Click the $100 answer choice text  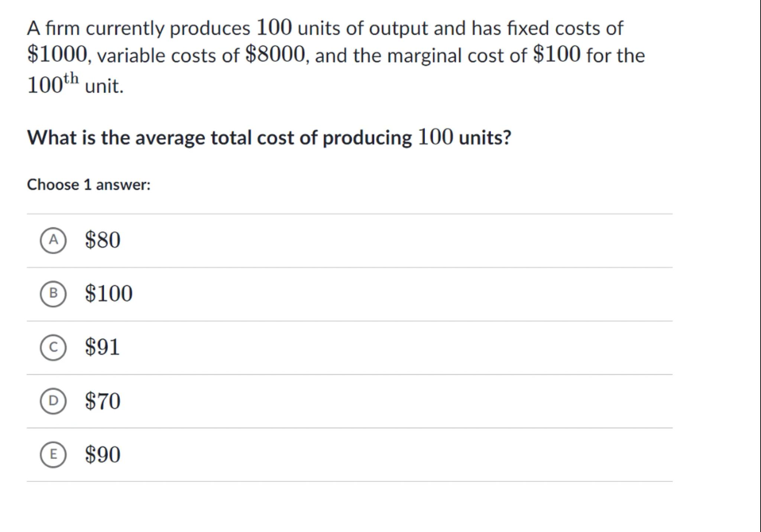(x=109, y=293)
